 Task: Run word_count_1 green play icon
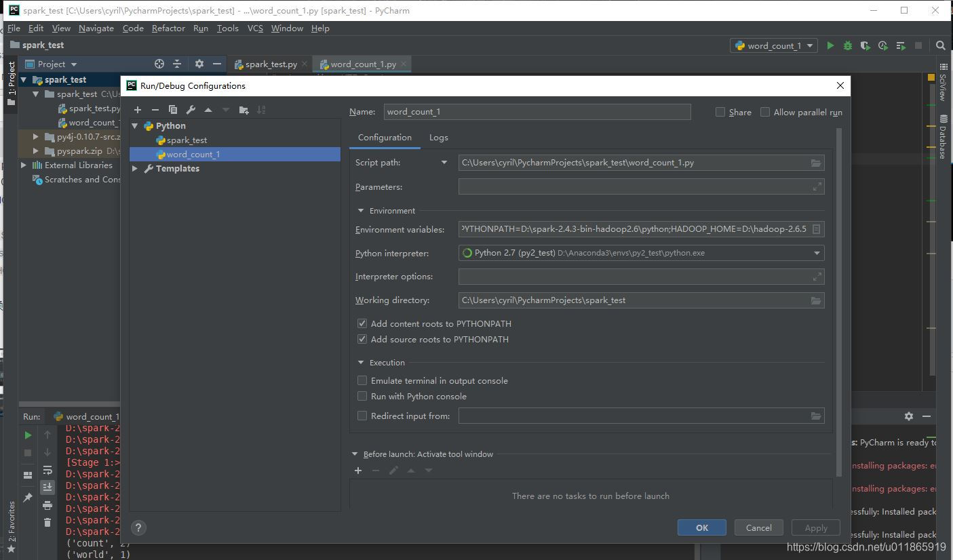[830, 45]
